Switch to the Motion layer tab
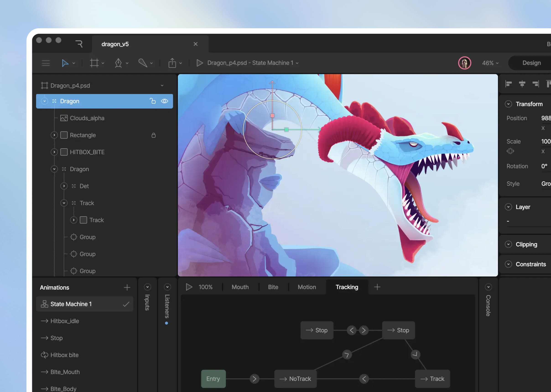 (307, 287)
